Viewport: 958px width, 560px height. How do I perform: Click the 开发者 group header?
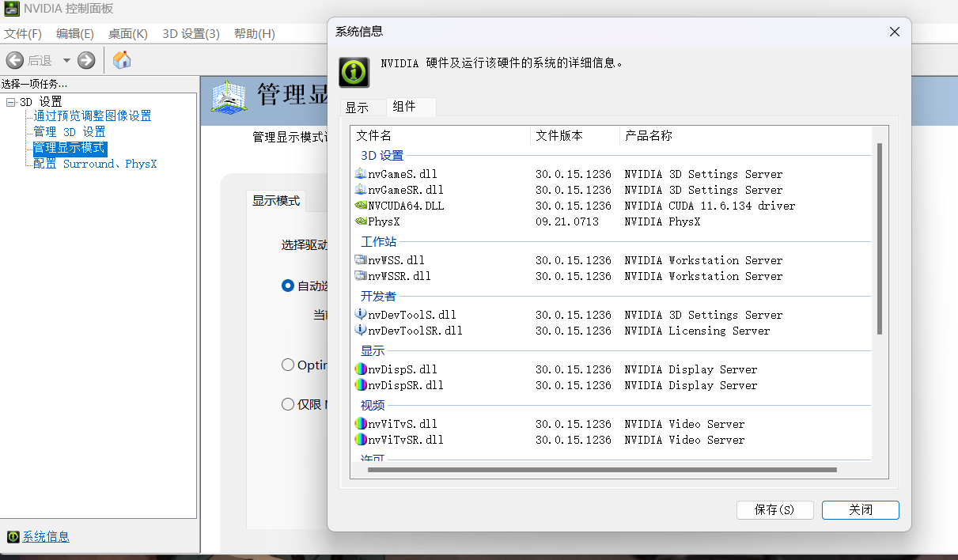coord(379,297)
